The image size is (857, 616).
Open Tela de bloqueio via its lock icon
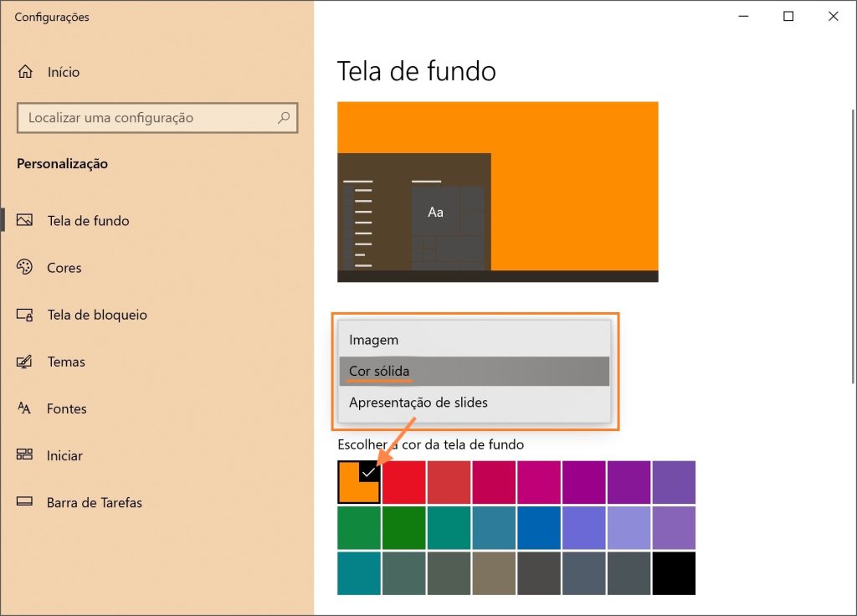(x=24, y=315)
